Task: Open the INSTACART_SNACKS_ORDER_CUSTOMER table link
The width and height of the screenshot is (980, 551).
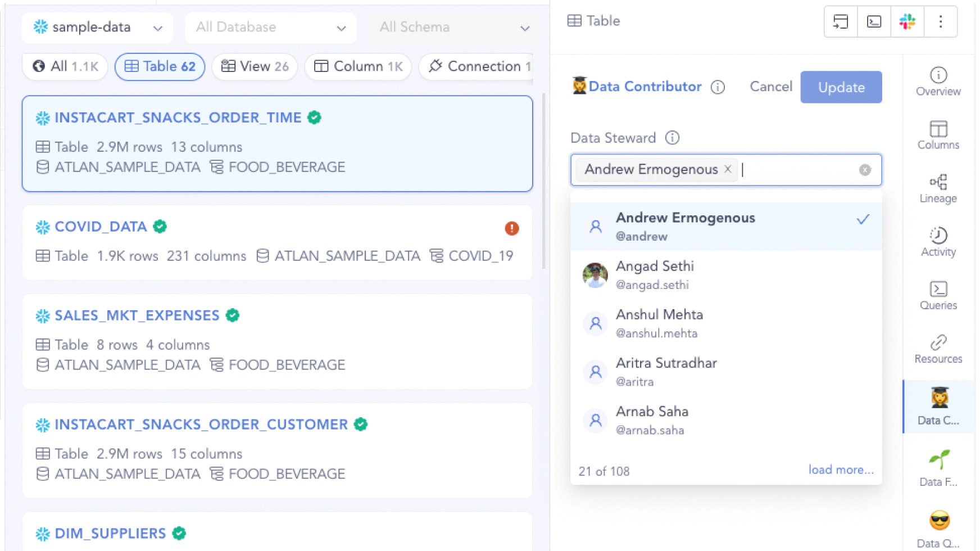Action: [x=201, y=424]
